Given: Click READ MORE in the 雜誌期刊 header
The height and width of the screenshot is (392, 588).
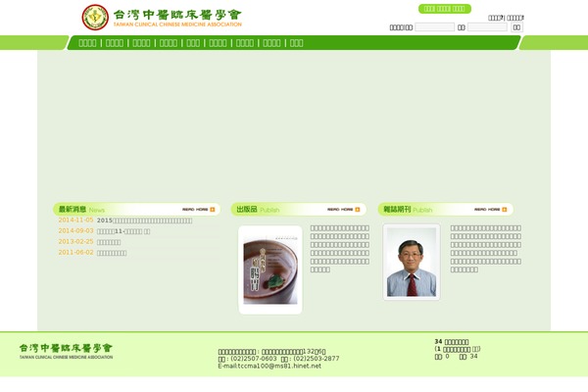Looking at the screenshot, I should tap(487, 210).
